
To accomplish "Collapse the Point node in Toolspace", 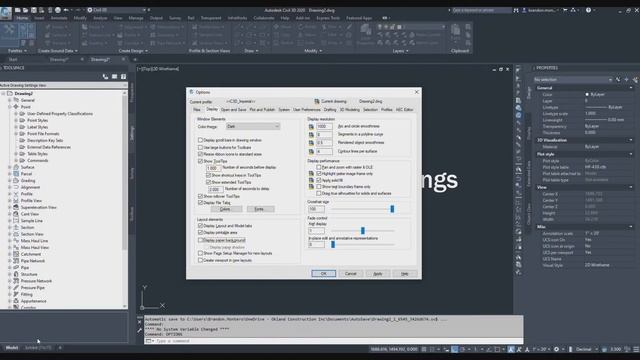I will (x=10, y=107).
